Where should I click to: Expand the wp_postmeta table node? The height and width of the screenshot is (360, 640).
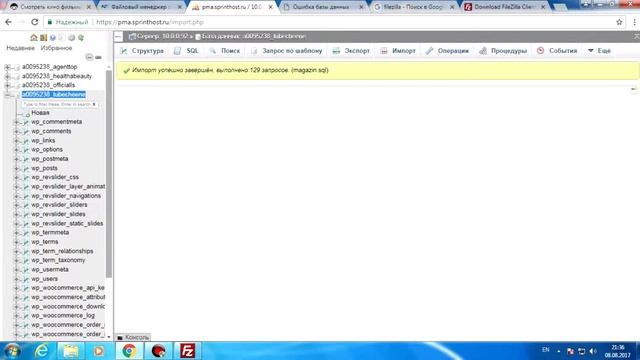coord(16,159)
